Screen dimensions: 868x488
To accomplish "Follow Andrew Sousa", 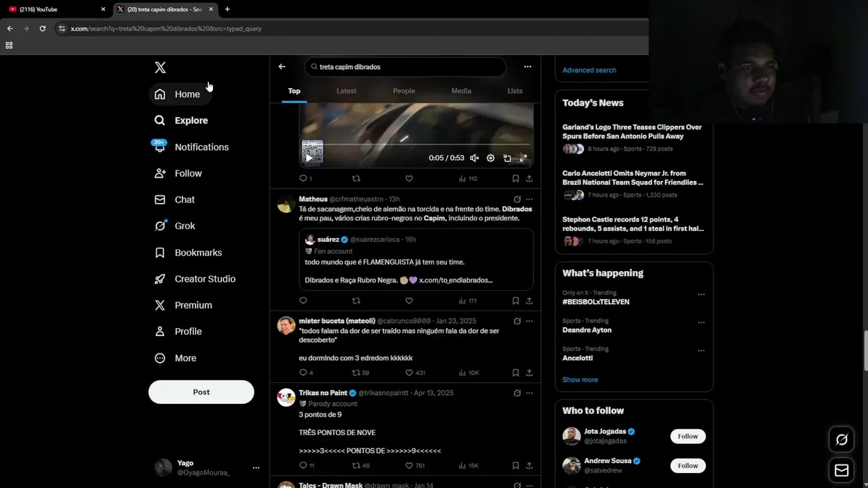I will click(x=688, y=466).
